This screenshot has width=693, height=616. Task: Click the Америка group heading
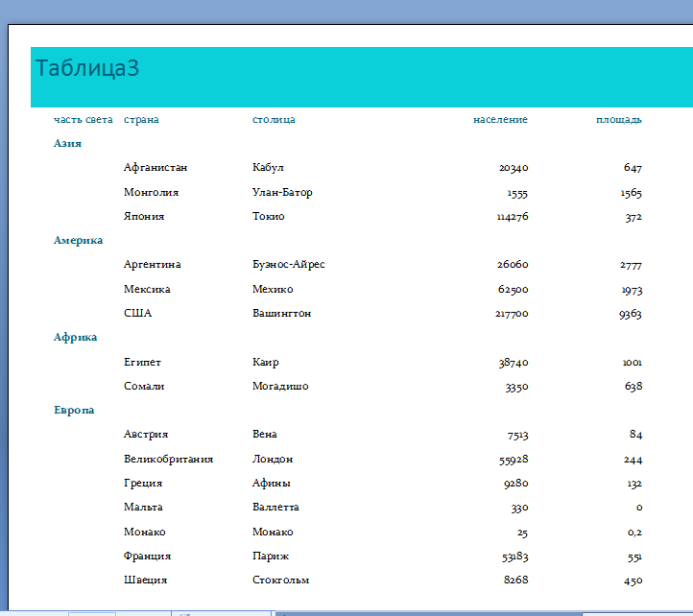click(79, 241)
